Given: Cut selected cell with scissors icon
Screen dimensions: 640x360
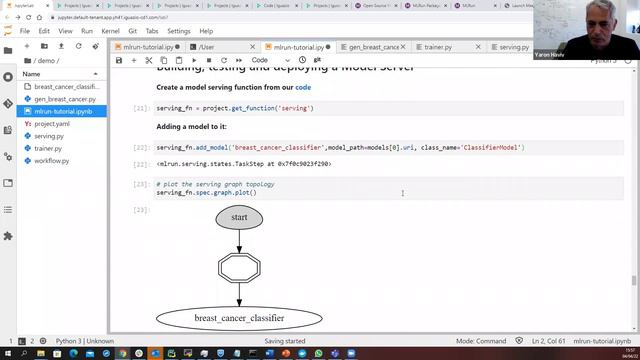Looking at the screenshot, I should (x=149, y=60).
